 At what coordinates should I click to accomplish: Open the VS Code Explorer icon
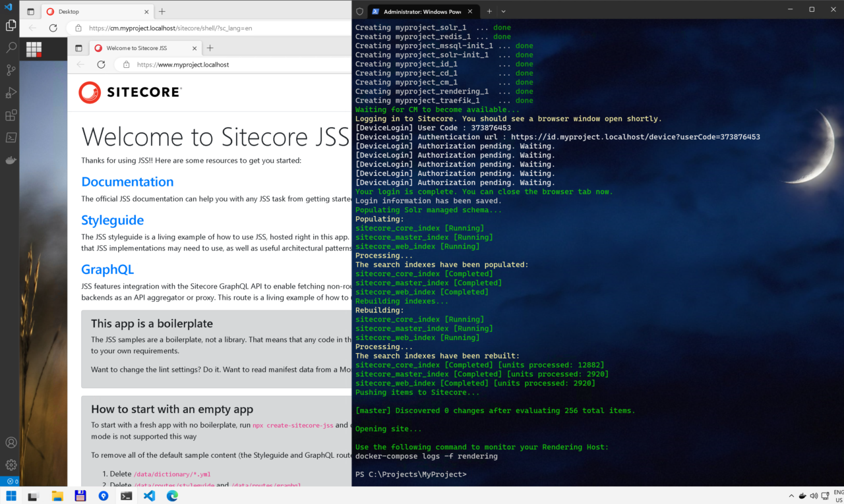(x=10, y=24)
